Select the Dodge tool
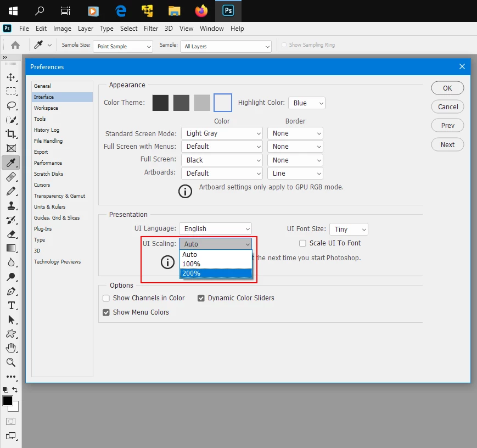The height and width of the screenshot is (448, 477). [11, 277]
